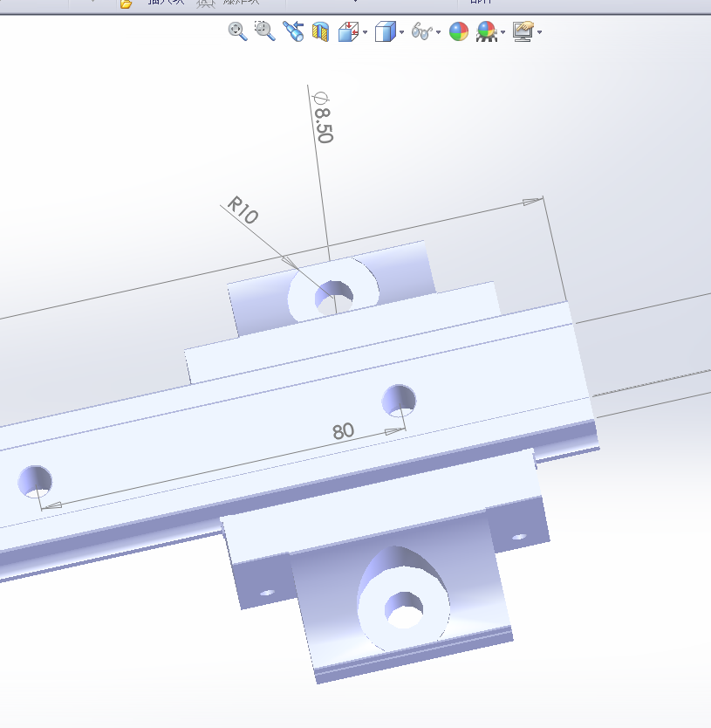Select the bore hole in the bottom bearing block

[406, 608]
